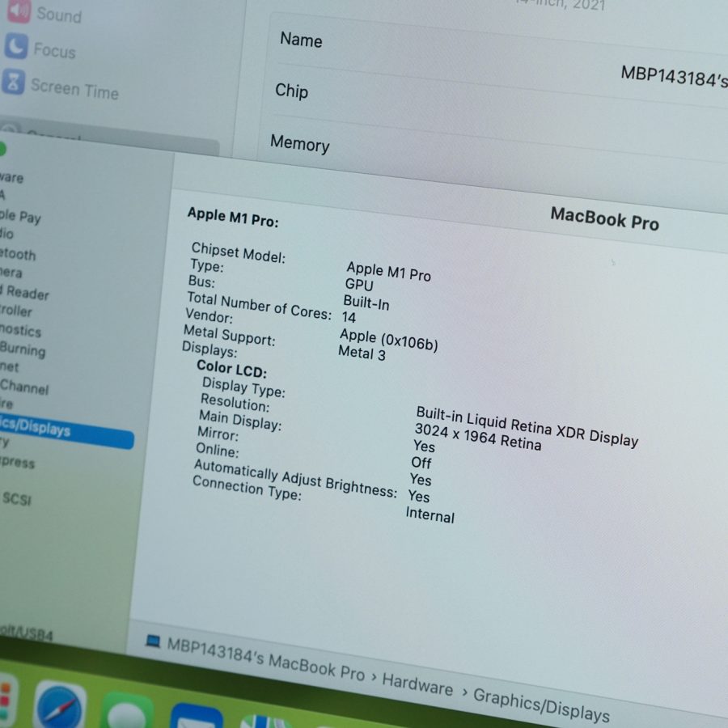Select Thunderbolt/USB4 in the sidebar list
Viewport: 728px width, 728px height.
tap(26, 633)
